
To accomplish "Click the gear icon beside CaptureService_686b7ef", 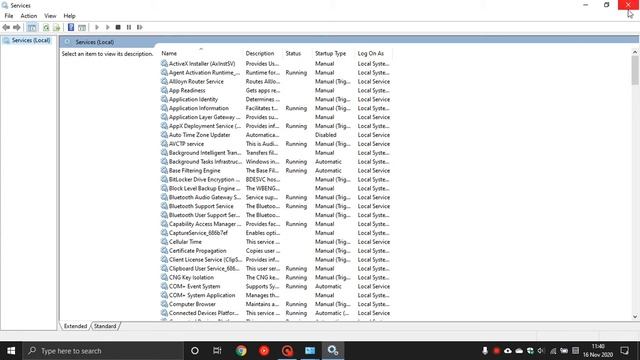I will tap(164, 233).
